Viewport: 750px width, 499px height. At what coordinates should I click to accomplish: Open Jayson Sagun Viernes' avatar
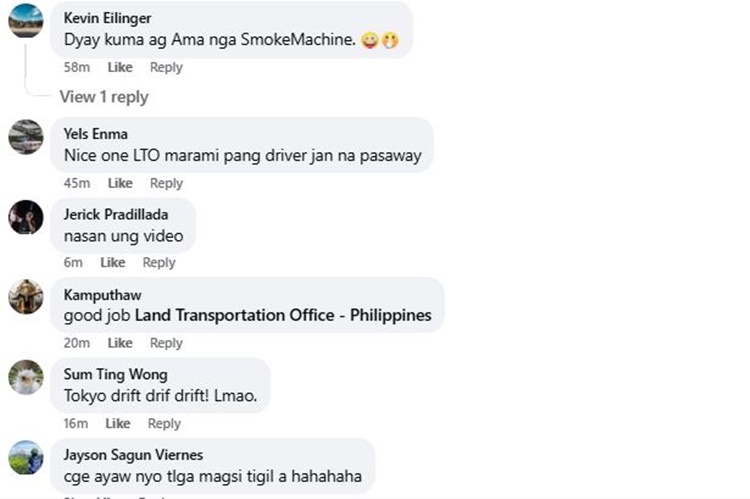click(x=26, y=458)
